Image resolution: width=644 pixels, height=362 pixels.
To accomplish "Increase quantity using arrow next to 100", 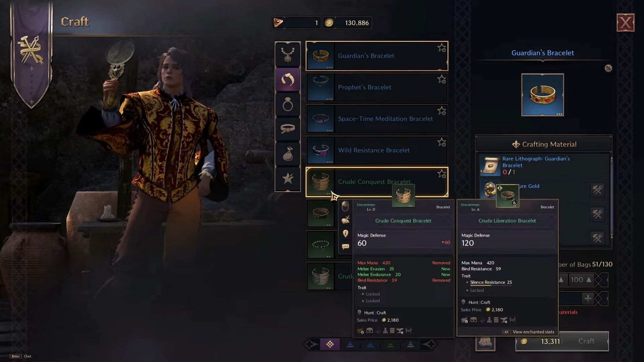I will point(589,280).
